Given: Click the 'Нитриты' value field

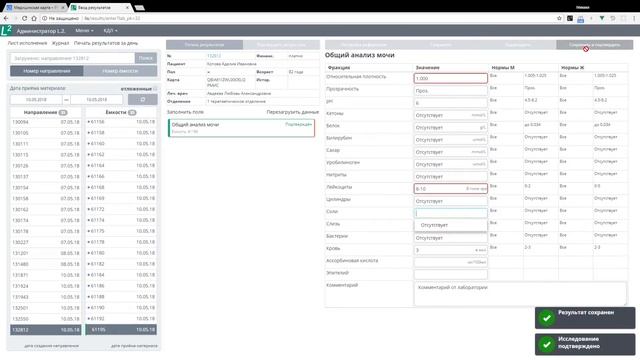Looking at the screenshot, I should point(451,176).
